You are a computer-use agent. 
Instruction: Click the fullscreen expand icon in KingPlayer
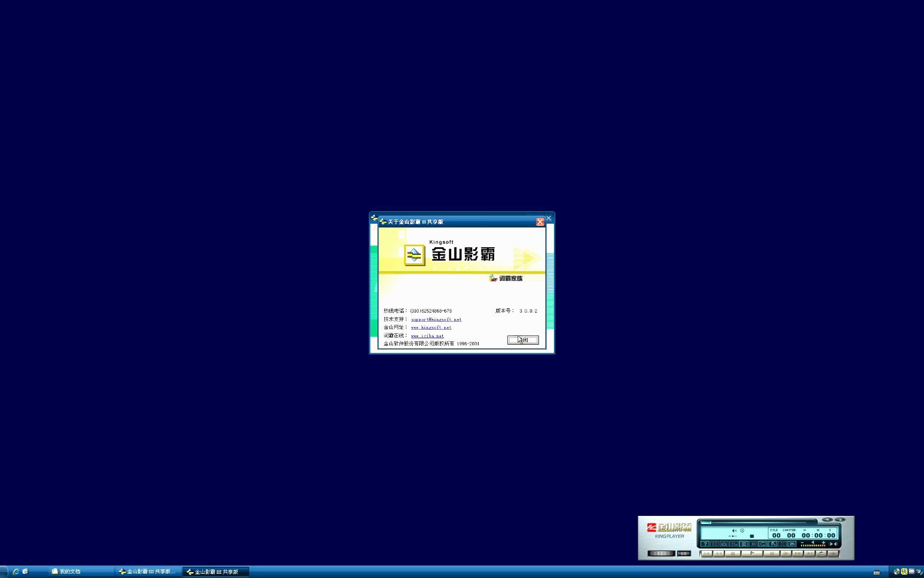(782, 544)
